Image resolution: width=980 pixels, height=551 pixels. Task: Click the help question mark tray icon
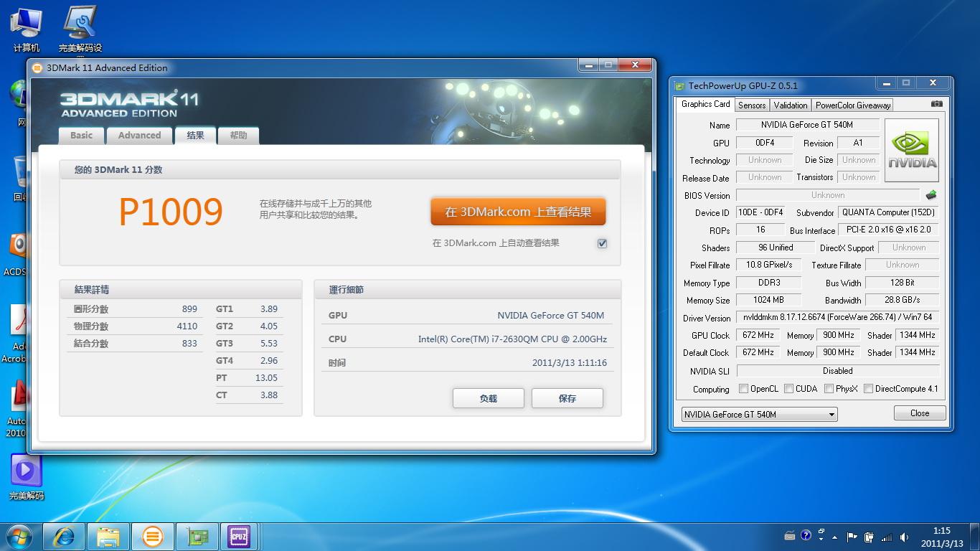coord(806,535)
